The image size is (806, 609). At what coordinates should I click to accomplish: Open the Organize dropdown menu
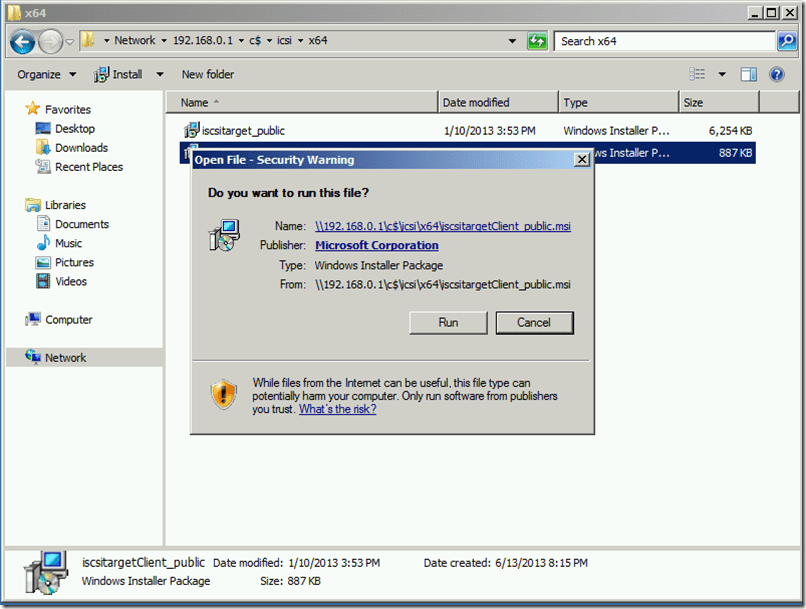point(46,74)
